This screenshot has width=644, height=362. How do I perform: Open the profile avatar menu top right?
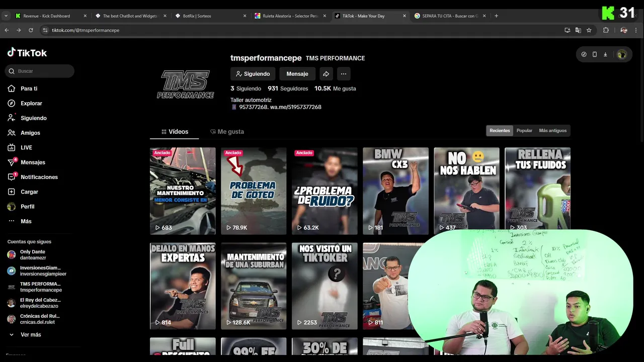point(622,54)
